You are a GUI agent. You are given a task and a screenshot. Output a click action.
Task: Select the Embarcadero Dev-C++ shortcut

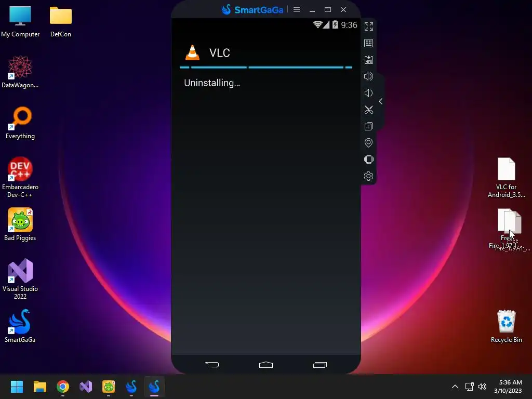[20, 177]
